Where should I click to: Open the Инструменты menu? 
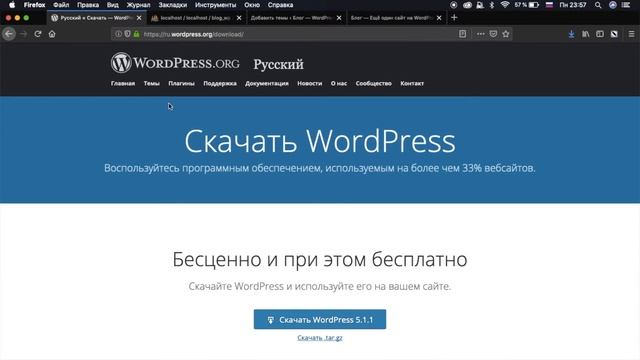[216, 5]
